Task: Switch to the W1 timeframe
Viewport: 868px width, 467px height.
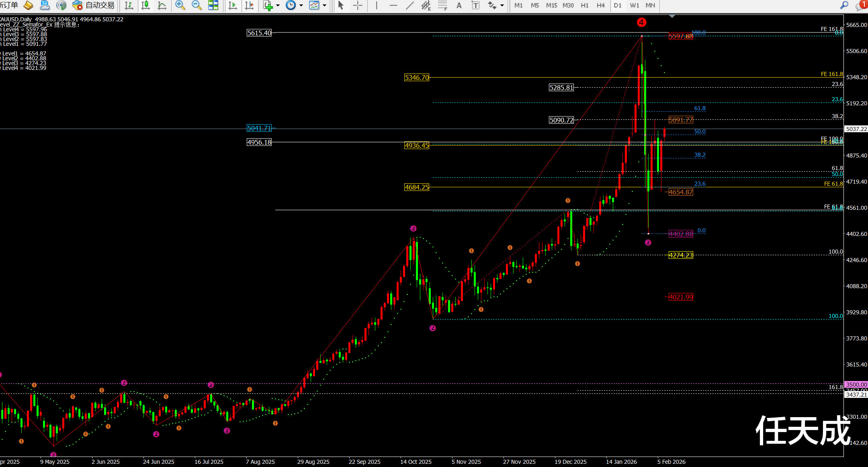Action: coord(634,5)
